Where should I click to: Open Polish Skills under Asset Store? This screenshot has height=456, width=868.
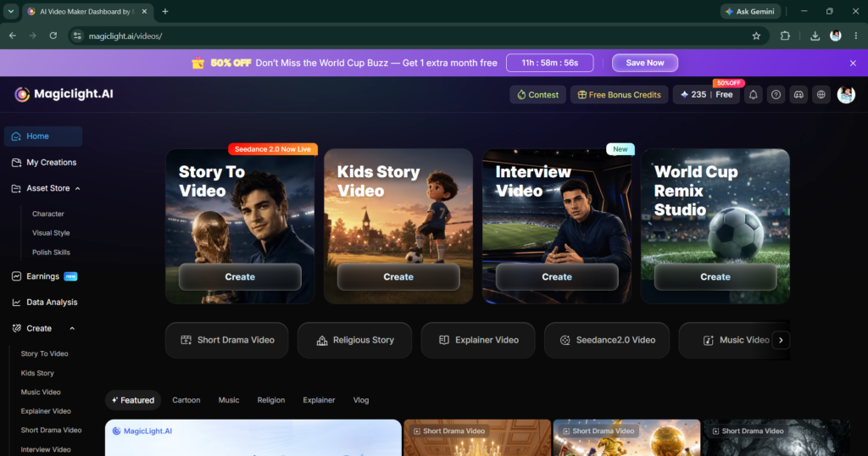[51, 253]
